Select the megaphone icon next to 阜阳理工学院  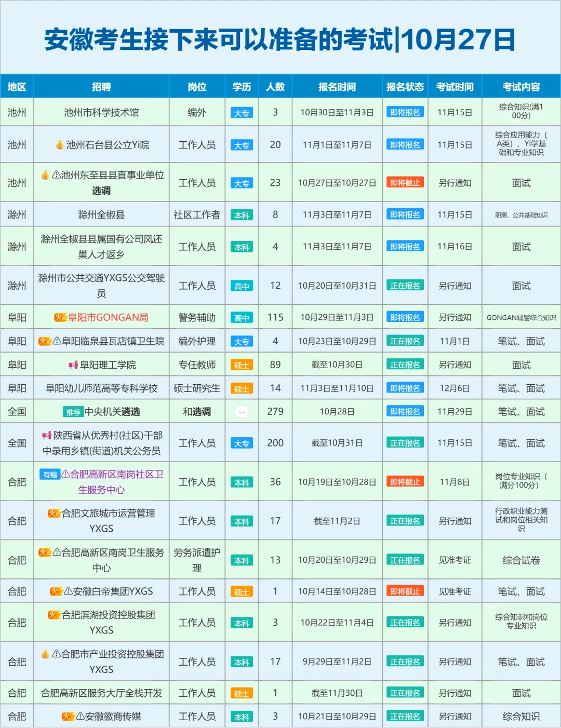pos(73,364)
